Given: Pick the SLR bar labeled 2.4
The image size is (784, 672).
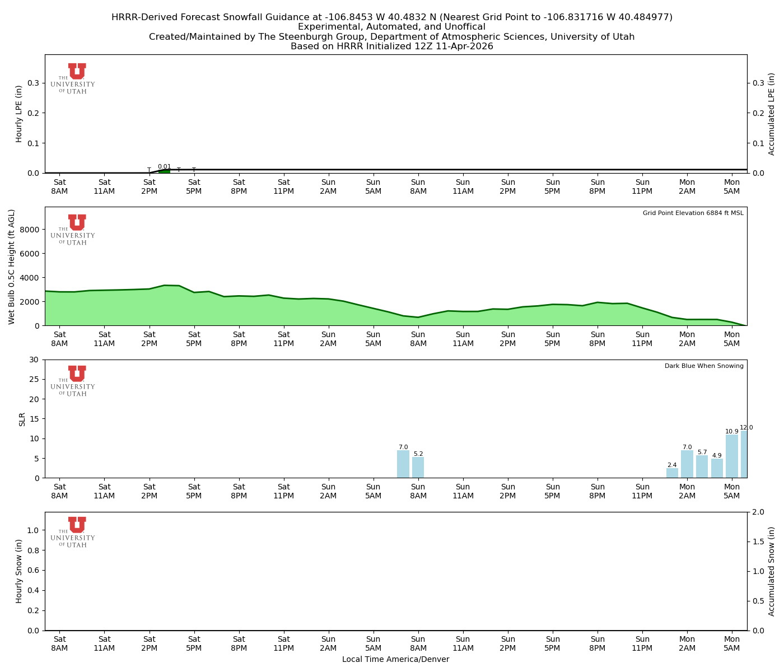Looking at the screenshot, I should tap(672, 473).
